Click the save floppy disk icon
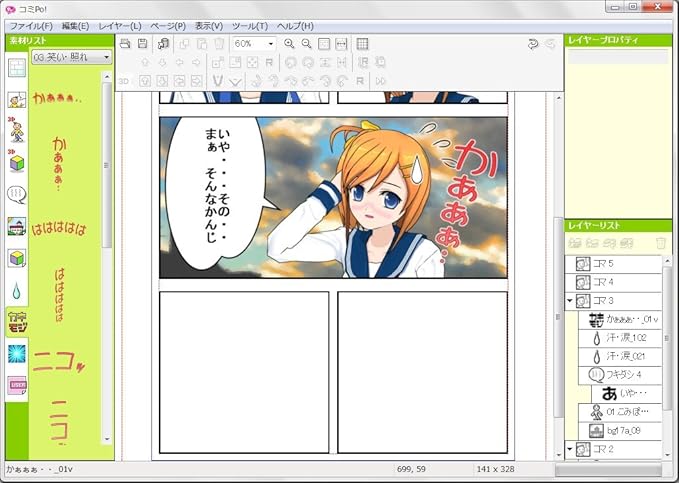 (x=143, y=44)
